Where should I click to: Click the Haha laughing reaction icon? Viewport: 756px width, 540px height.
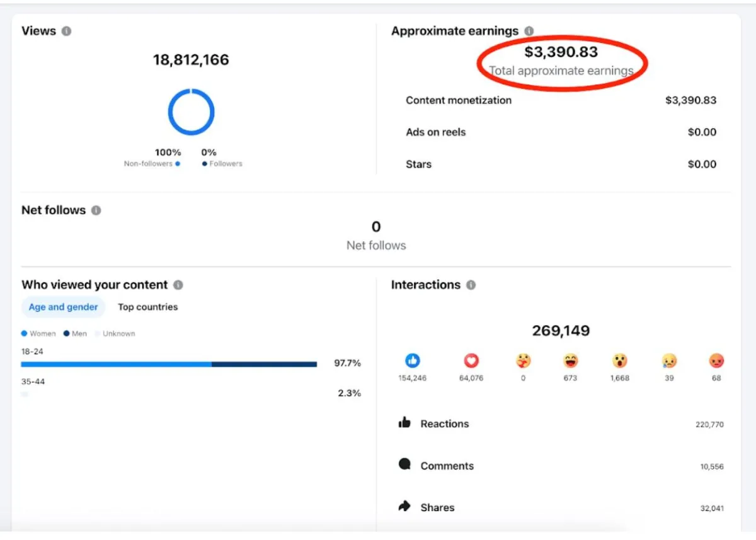(x=570, y=360)
